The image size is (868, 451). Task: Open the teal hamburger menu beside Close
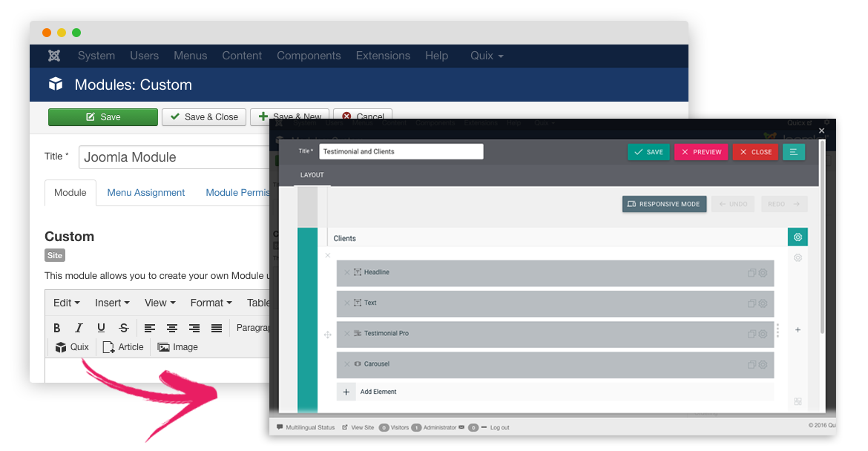795,151
